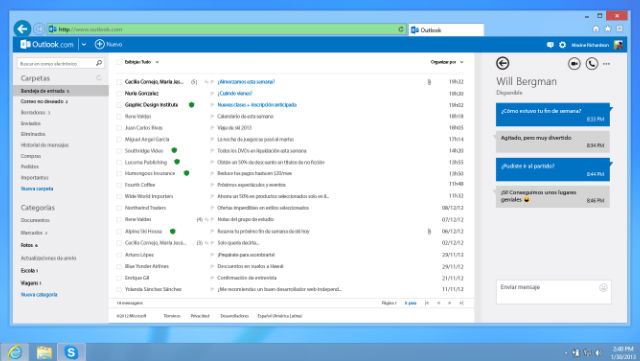Open the settings gear in Outlook header
This screenshot has width=640, height=361.
[562, 45]
